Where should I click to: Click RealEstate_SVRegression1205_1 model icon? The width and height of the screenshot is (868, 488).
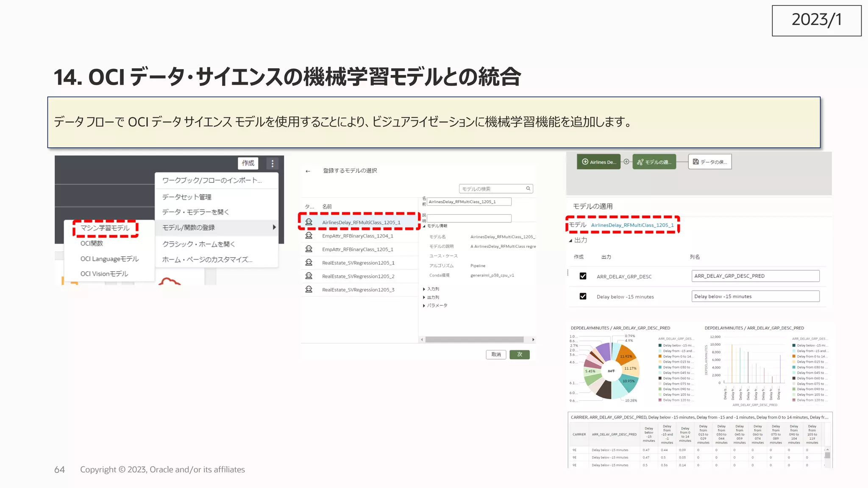point(309,263)
